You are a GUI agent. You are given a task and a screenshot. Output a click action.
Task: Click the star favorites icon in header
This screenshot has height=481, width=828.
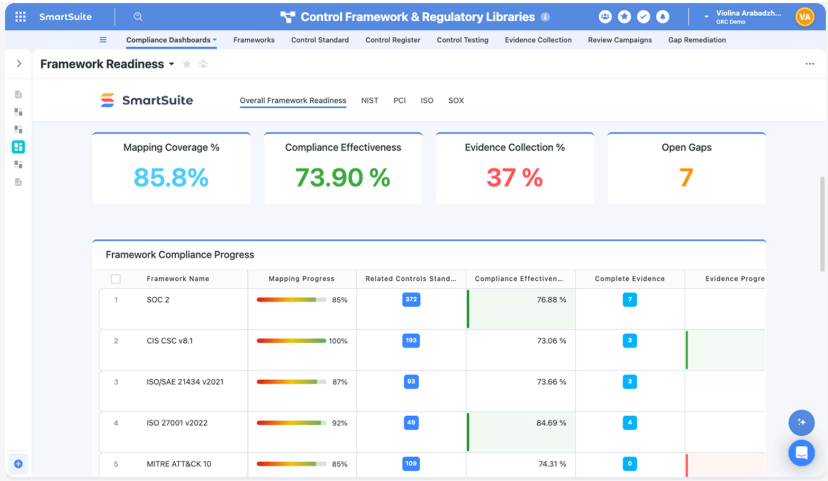[x=624, y=17]
